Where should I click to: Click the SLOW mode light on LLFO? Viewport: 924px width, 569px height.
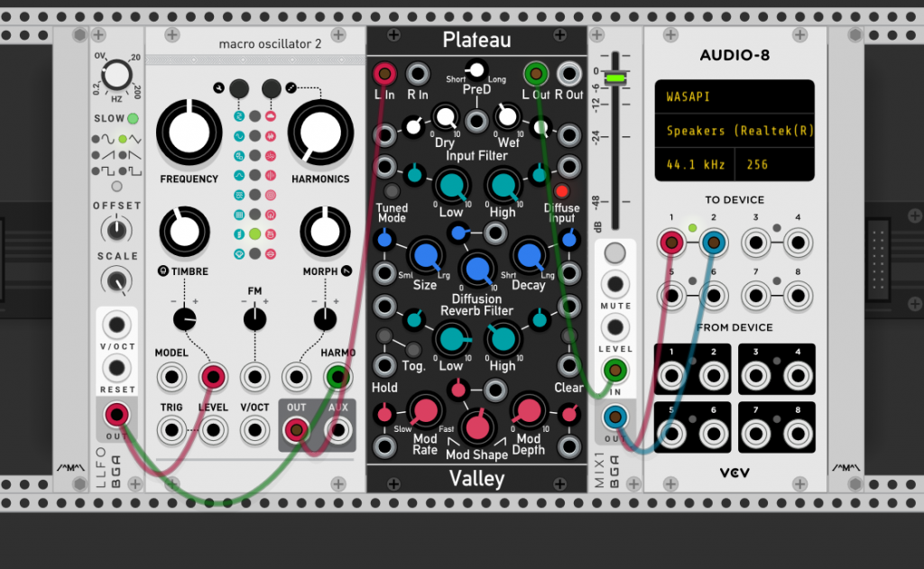(x=134, y=118)
